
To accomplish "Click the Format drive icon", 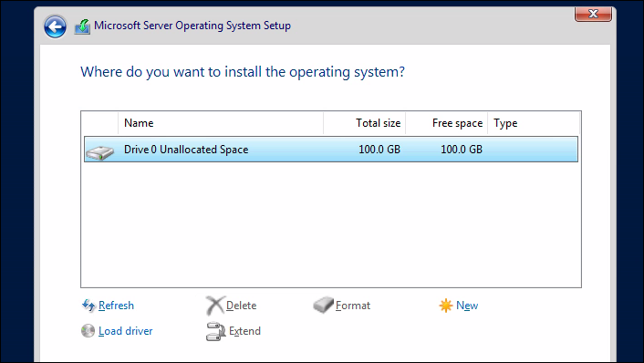I will coord(323,306).
